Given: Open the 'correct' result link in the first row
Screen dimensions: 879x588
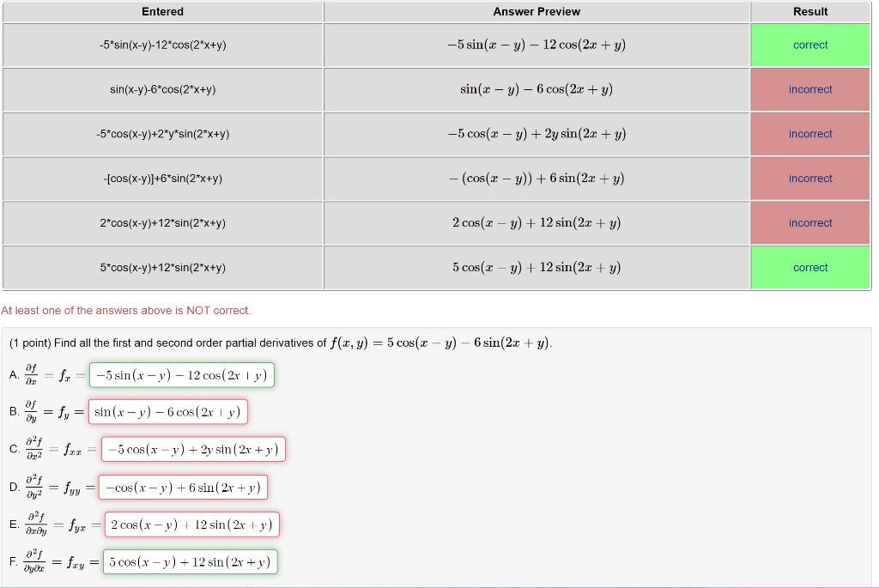Looking at the screenshot, I should coord(810,45).
